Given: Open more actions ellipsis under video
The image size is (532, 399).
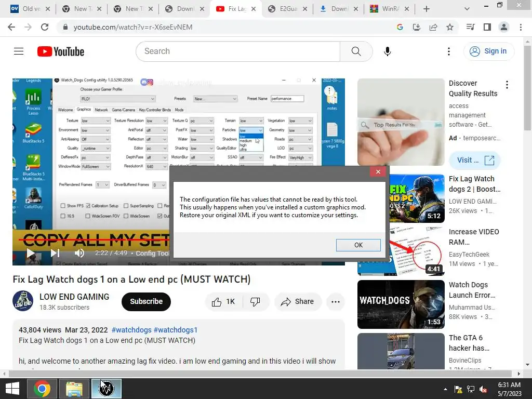Looking at the screenshot, I should click(x=335, y=302).
